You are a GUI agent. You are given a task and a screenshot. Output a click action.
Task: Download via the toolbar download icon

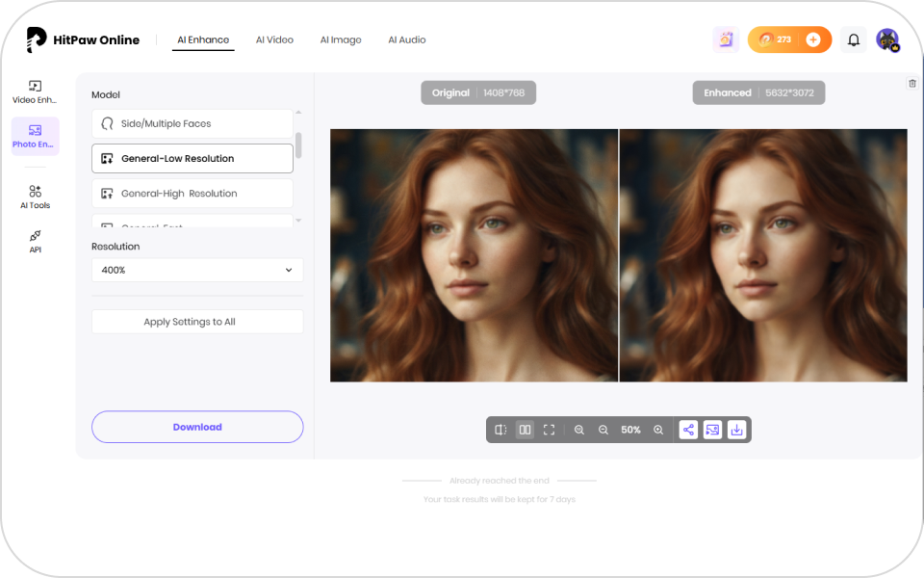tap(736, 430)
